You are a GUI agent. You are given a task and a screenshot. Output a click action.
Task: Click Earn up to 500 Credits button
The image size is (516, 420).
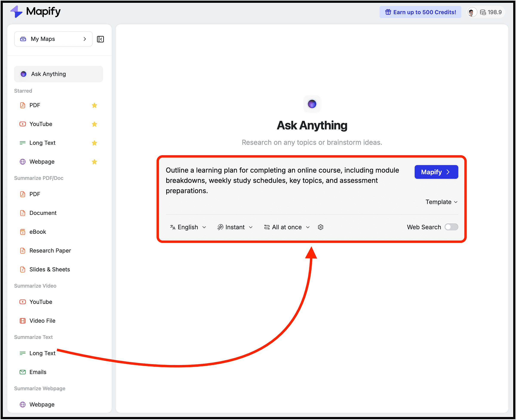point(420,12)
